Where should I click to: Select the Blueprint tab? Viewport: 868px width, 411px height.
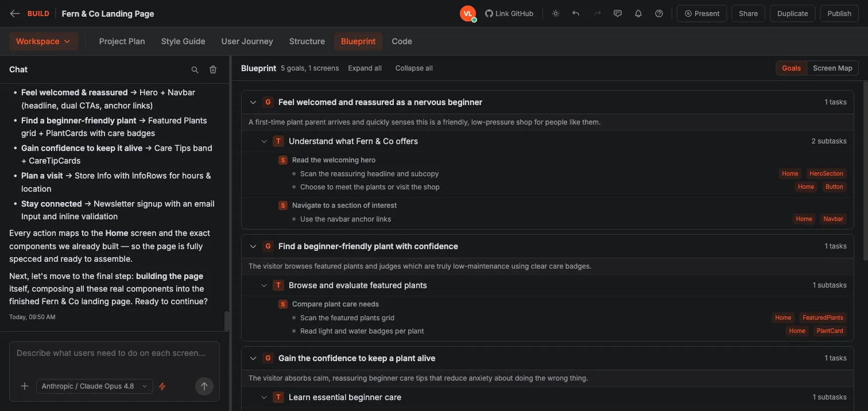pos(358,41)
